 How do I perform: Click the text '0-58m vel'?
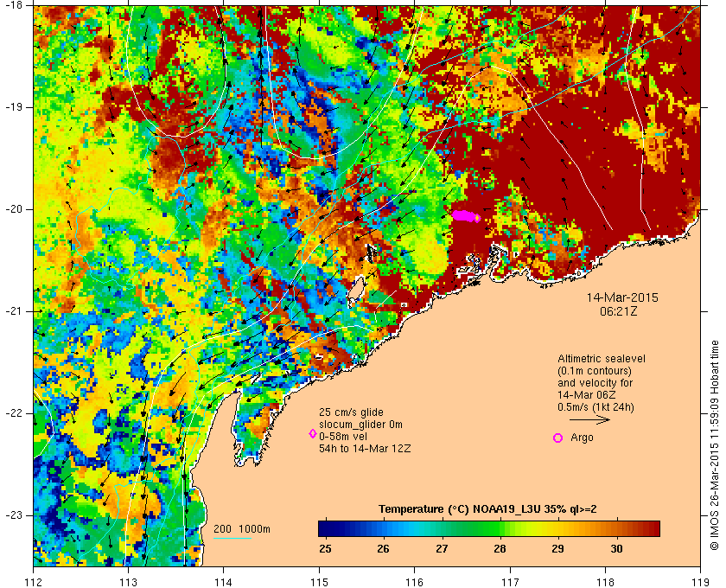pyautogui.click(x=343, y=437)
